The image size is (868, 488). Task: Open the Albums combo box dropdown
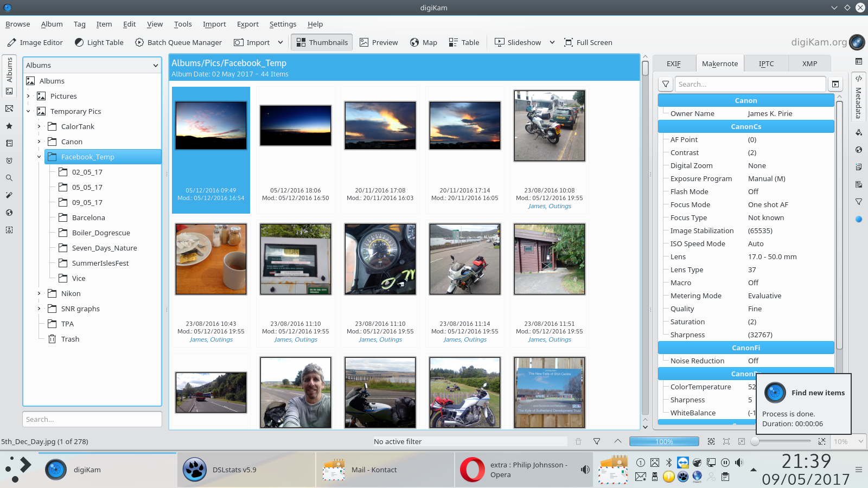point(92,65)
